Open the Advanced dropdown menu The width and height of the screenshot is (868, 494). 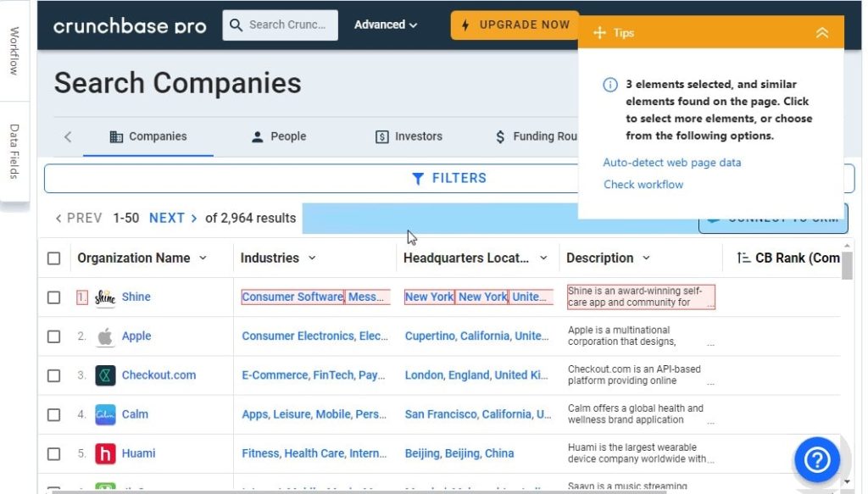click(x=386, y=25)
